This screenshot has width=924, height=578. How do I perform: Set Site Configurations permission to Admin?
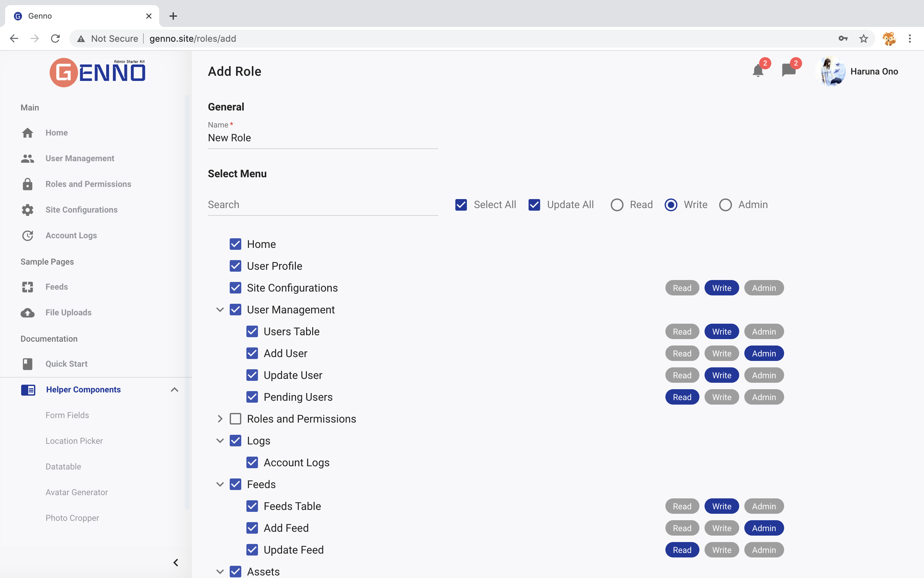(764, 288)
